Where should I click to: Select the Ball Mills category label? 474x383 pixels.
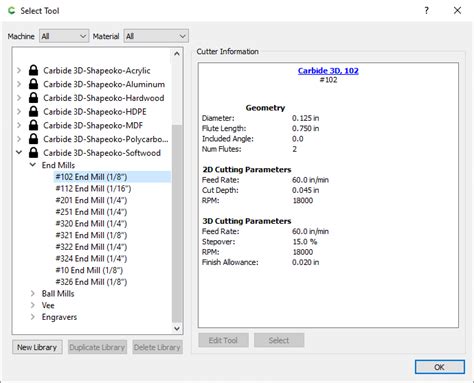pos(58,293)
